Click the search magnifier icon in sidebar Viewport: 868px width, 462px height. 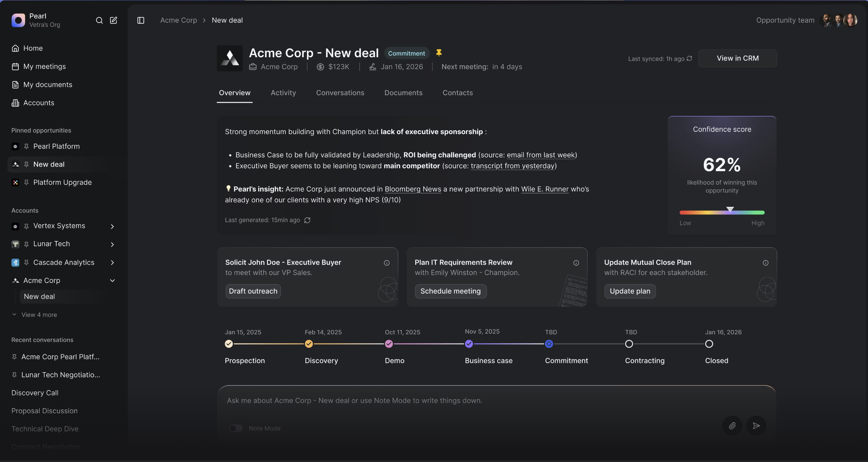click(99, 20)
